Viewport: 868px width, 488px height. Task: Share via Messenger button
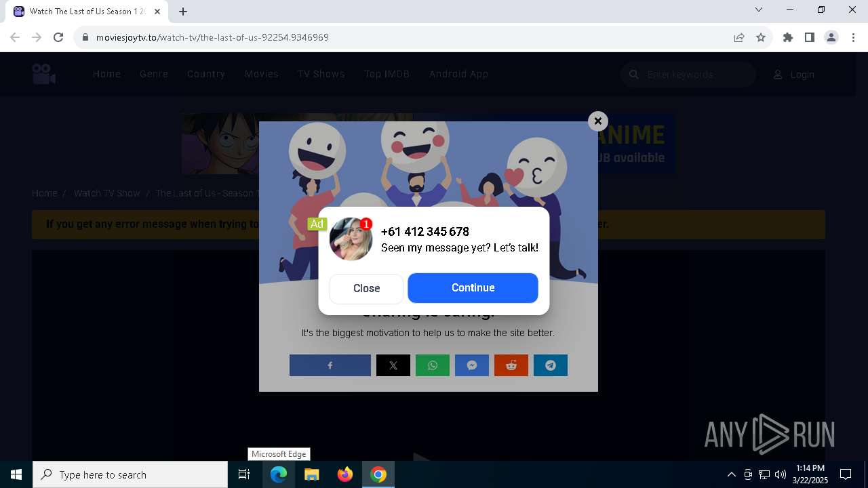(x=472, y=365)
